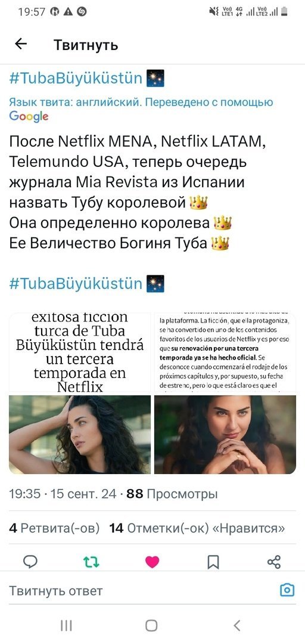Screen dimensions: 305x644
Task: Tap the back arrow icon
Action: tap(20, 44)
